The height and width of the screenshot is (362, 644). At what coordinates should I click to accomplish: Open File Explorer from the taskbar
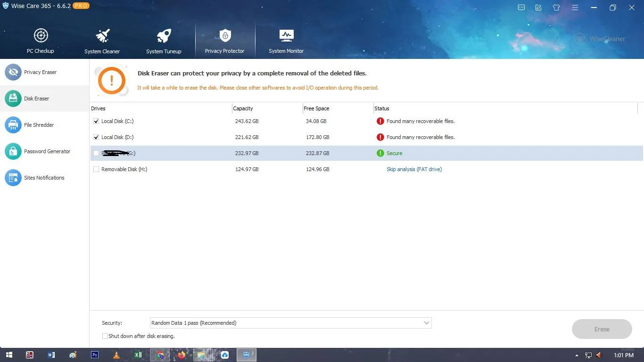coord(201,355)
